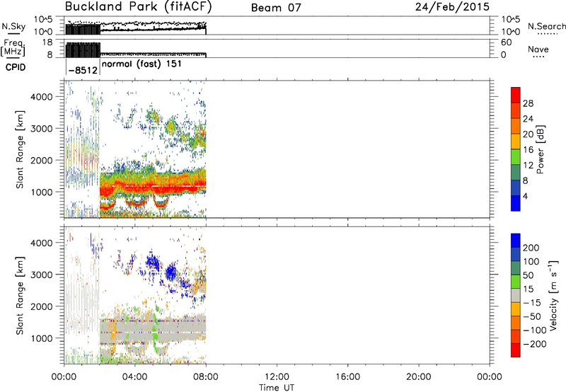Viewport: 566px width, 392px height.
Task: Click the green 12 dB power color band
Action: point(516,156)
